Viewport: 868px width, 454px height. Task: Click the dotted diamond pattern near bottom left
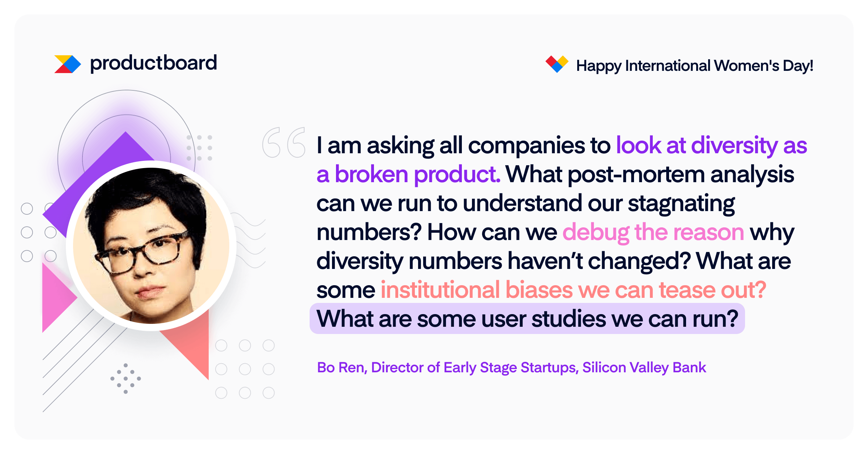pos(125,378)
